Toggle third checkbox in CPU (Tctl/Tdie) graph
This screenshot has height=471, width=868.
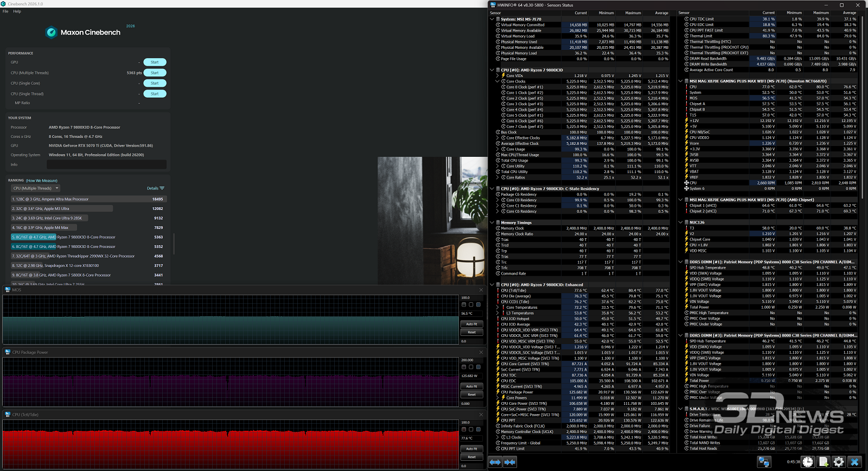click(478, 429)
